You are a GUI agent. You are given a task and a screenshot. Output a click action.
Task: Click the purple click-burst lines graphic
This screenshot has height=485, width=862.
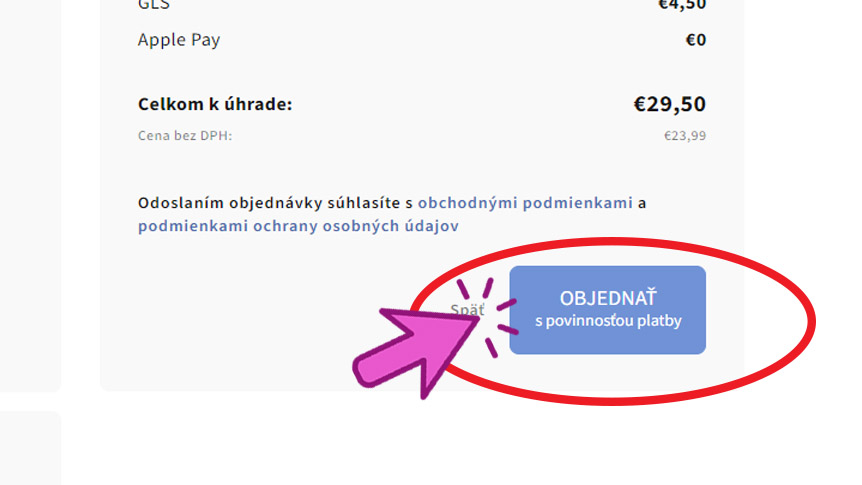point(488,317)
